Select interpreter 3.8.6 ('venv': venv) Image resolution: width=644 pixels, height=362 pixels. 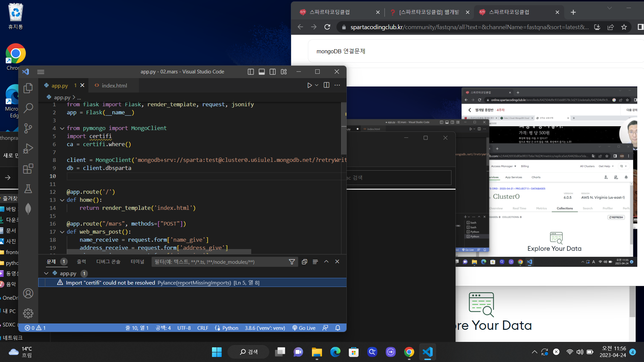265,328
